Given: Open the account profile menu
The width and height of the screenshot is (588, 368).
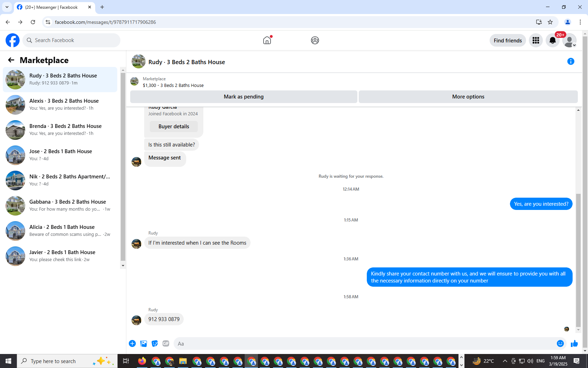Looking at the screenshot, I should click(x=569, y=40).
